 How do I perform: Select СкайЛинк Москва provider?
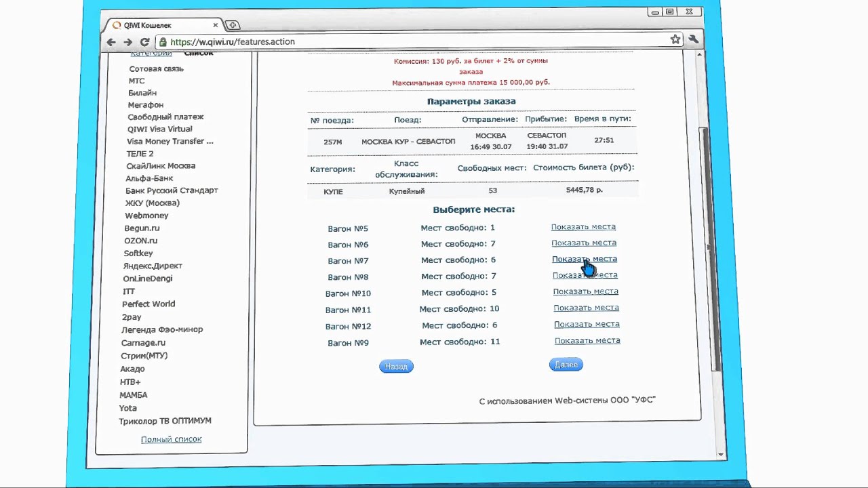click(x=161, y=165)
